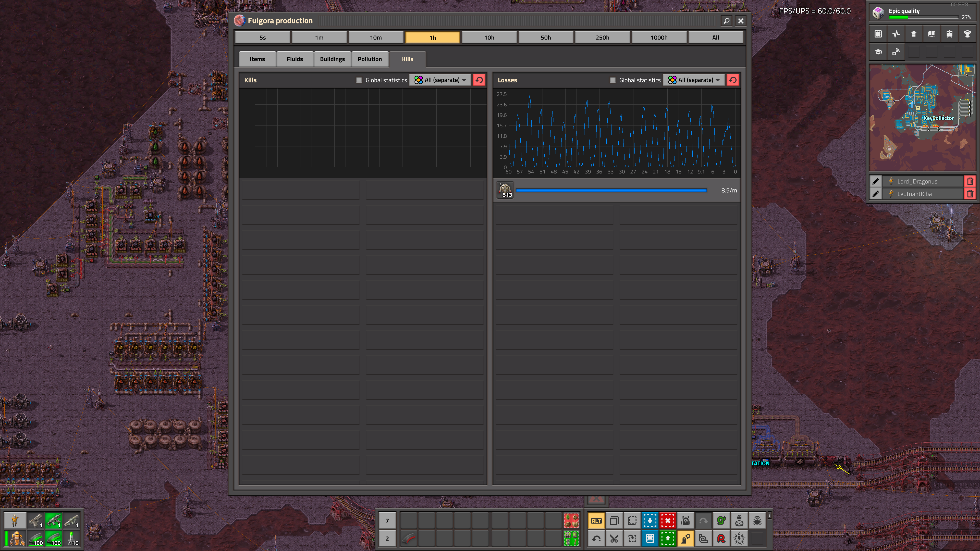The image size is (980, 551).
Task: Delete LeutnantKiba trash button
Action: coord(970,194)
